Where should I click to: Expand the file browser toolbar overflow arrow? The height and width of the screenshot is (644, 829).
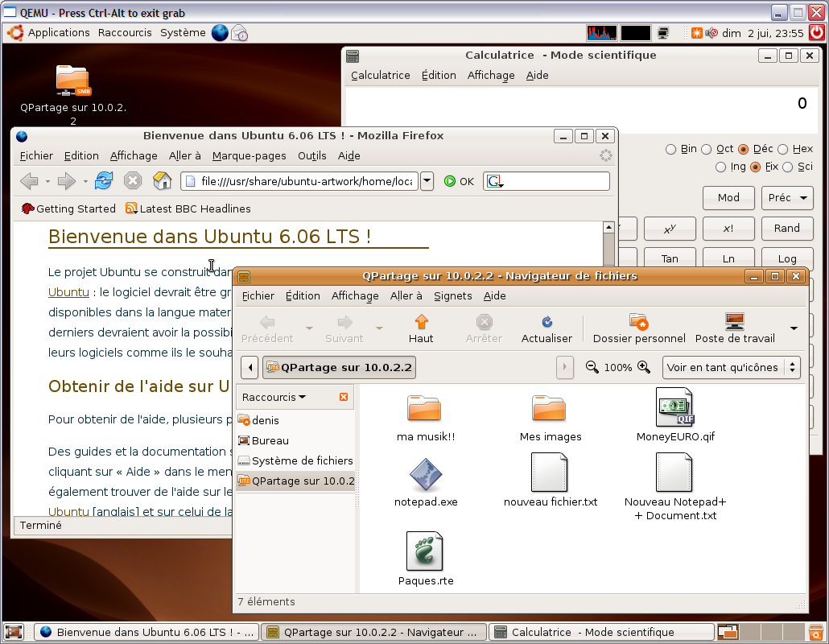click(794, 328)
